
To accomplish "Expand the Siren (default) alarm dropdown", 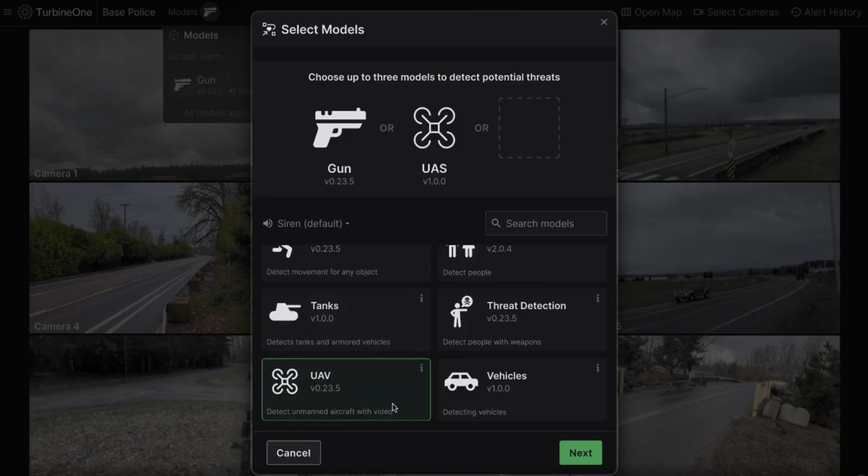I will [x=307, y=223].
